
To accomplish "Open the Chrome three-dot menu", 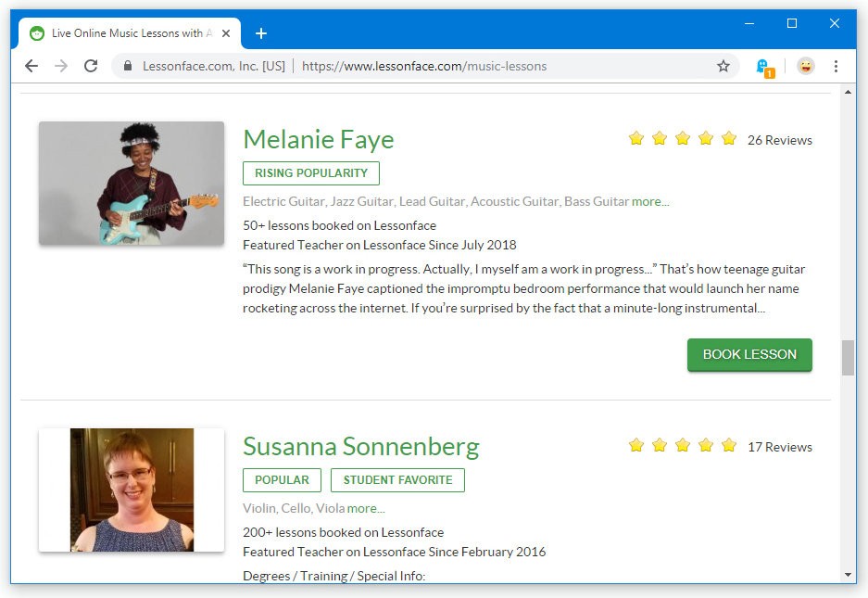I will [836, 66].
